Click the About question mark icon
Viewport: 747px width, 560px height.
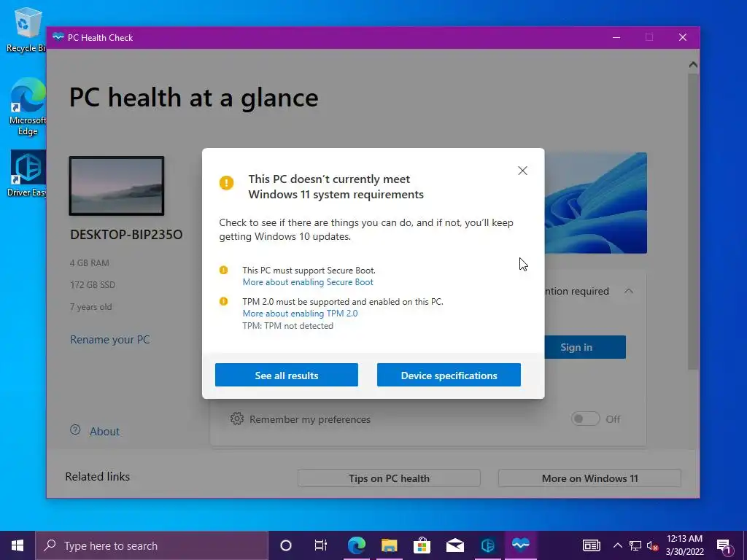coord(75,429)
